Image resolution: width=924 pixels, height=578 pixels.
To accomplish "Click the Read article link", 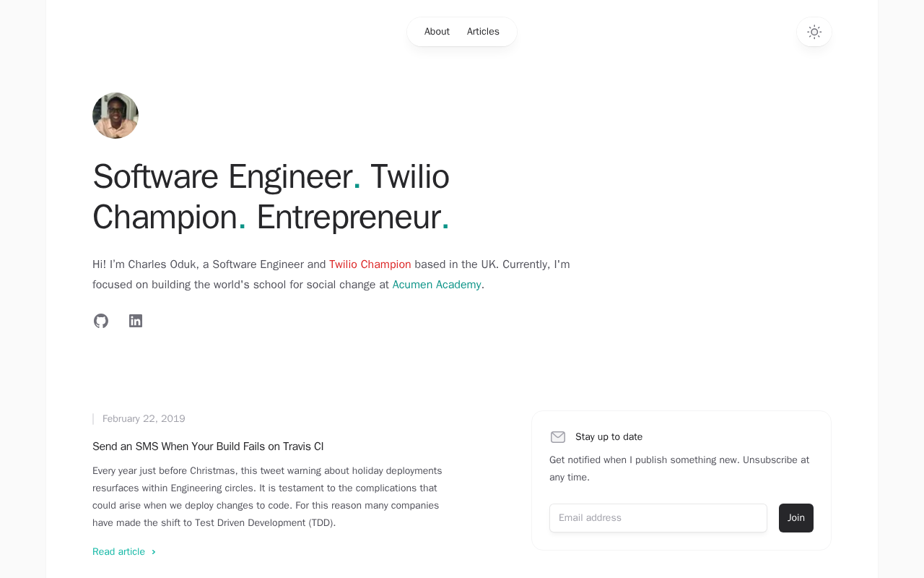I will pos(119,552).
